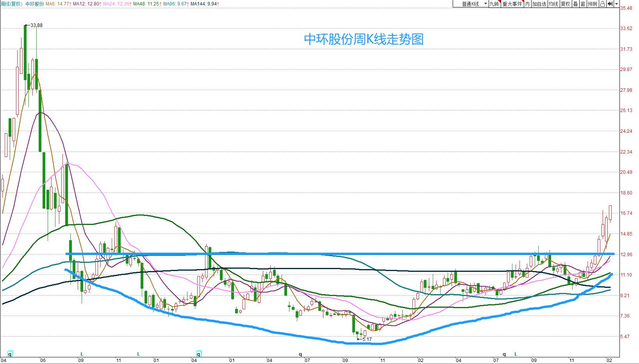This screenshot has height=364, width=639.
Task: Click the 20.49 price axis label
Action: [x=626, y=172]
